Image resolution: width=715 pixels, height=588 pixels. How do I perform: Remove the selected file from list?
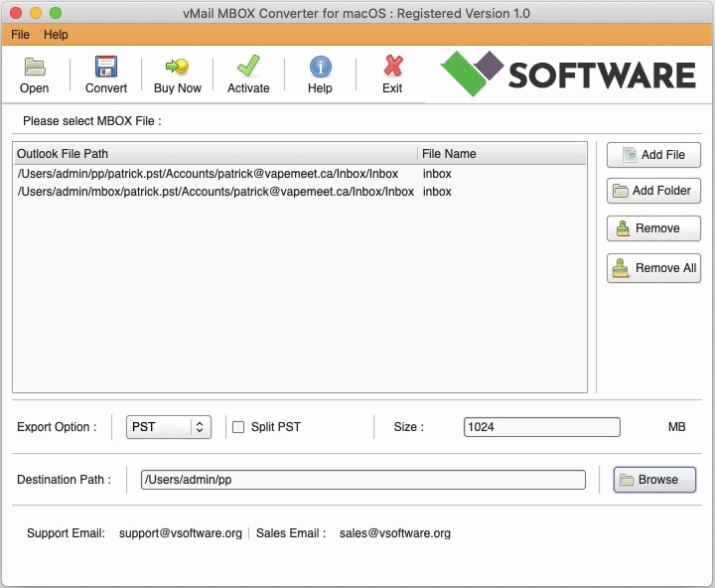653,228
